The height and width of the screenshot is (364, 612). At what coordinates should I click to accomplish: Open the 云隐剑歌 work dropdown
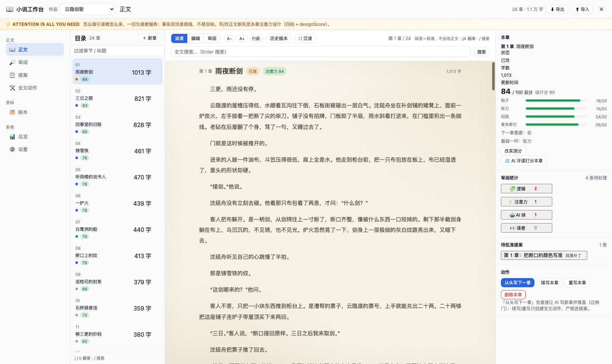[x=87, y=9]
